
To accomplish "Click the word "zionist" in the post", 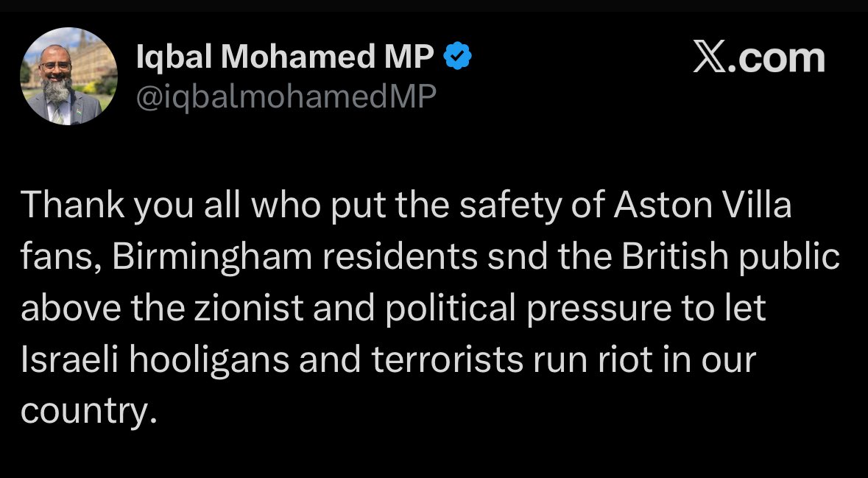I will 233,309.
